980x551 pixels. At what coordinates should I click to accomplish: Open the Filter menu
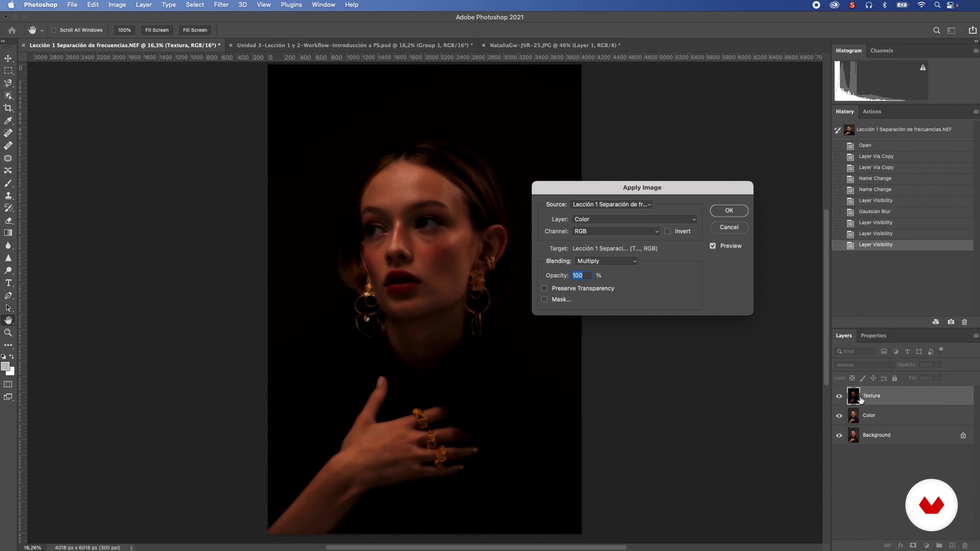pos(221,5)
